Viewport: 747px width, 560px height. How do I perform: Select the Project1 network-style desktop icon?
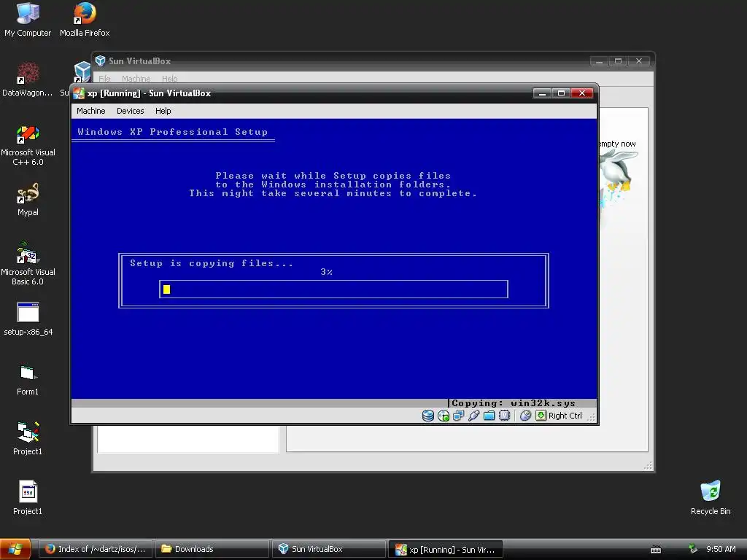click(x=28, y=438)
